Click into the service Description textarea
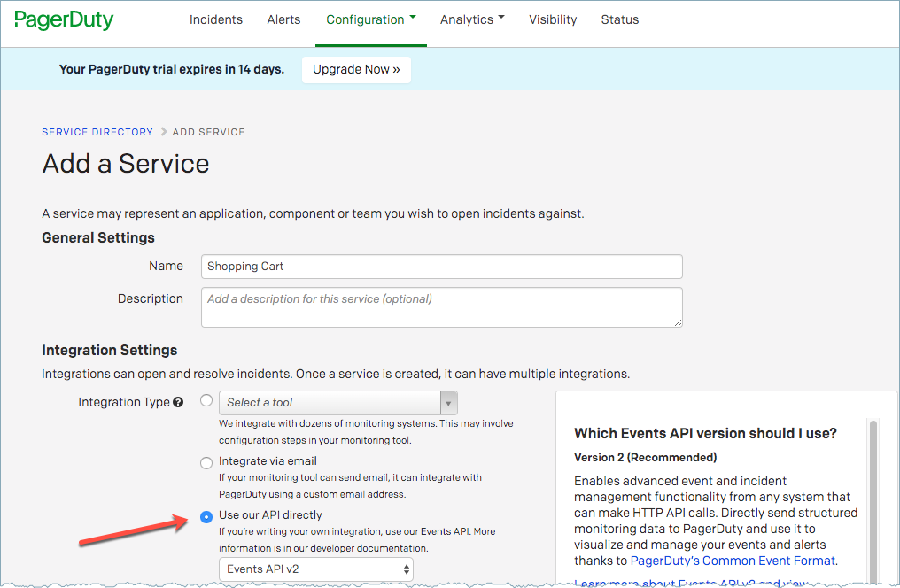The image size is (900, 588). 441,307
